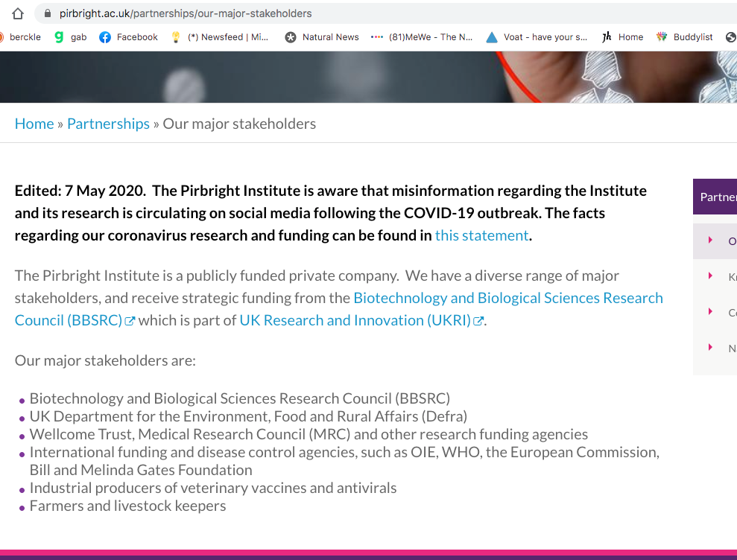The width and height of the screenshot is (737, 560).
Task: Expand the fourth sidebar menu arrow
Action: point(710,347)
